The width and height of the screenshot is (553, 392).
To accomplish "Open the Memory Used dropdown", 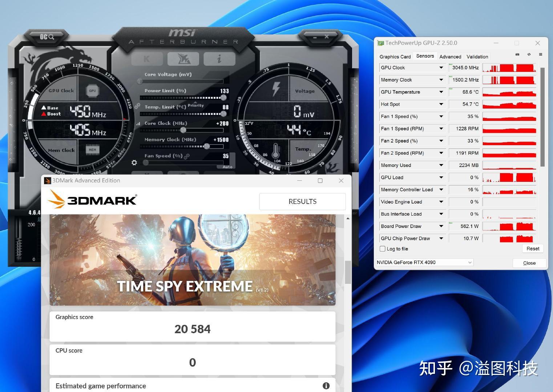I will 441,165.
